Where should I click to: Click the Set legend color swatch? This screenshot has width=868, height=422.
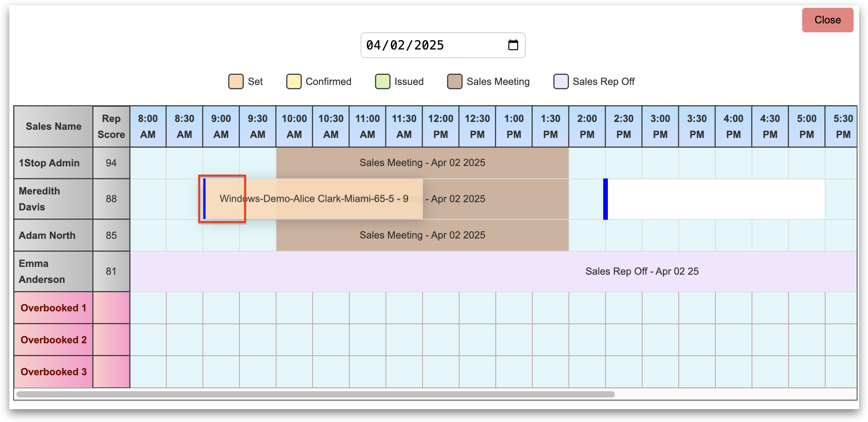236,81
